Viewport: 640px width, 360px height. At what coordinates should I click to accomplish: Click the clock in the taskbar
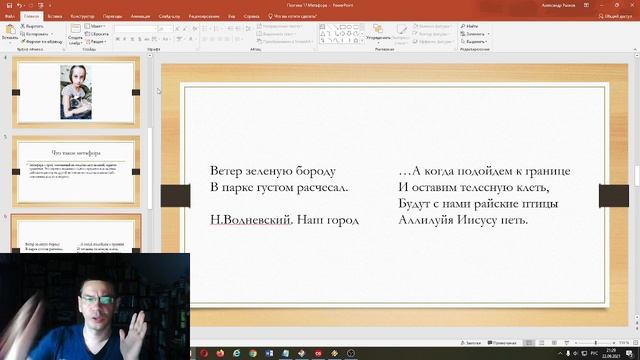611,353
